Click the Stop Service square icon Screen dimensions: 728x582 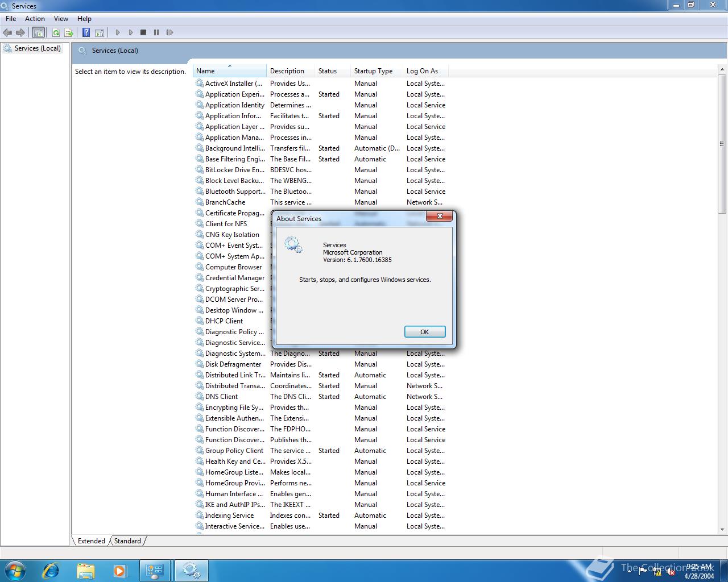coord(143,32)
